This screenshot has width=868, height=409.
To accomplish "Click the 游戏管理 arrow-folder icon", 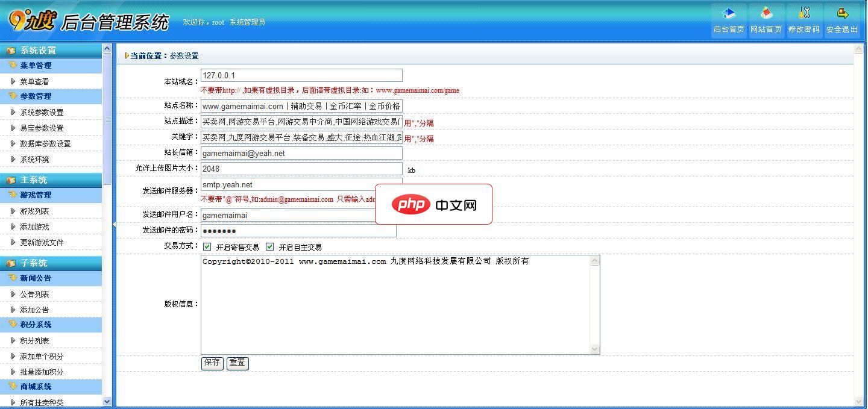I will (x=11, y=195).
